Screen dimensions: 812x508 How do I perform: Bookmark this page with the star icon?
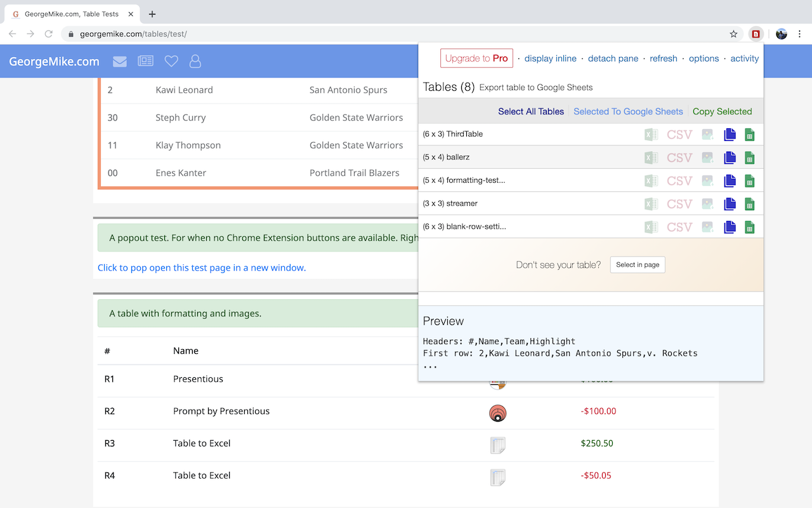tap(733, 34)
